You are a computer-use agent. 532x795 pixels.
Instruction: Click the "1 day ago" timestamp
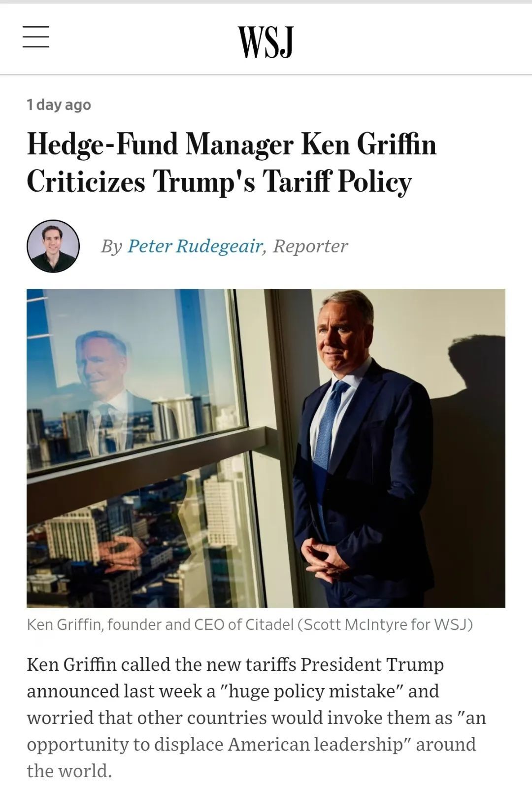coord(59,104)
